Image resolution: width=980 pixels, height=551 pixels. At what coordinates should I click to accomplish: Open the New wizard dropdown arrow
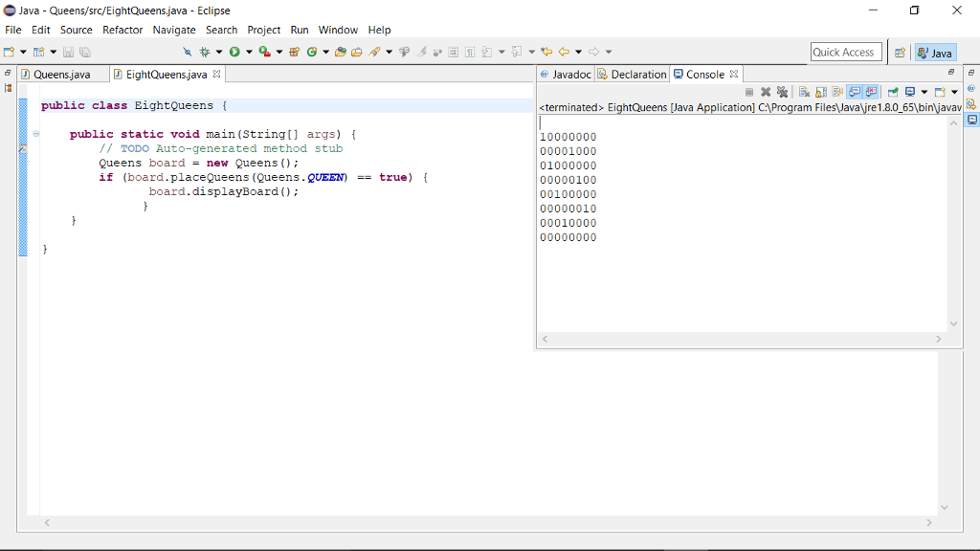[21, 52]
